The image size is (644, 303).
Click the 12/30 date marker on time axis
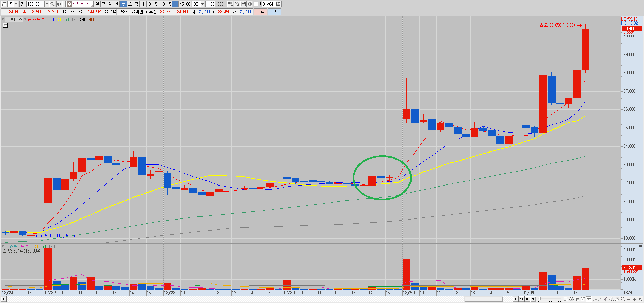[x=409, y=293]
